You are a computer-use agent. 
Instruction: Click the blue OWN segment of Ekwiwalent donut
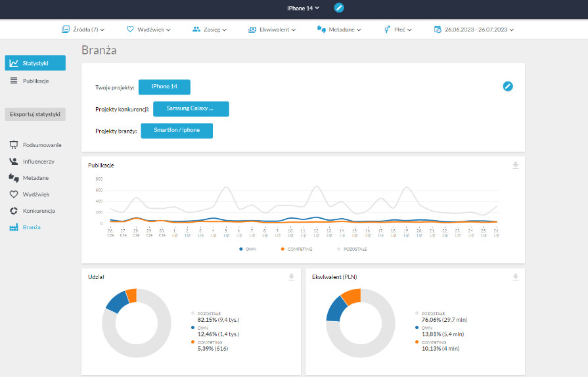pos(335,310)
